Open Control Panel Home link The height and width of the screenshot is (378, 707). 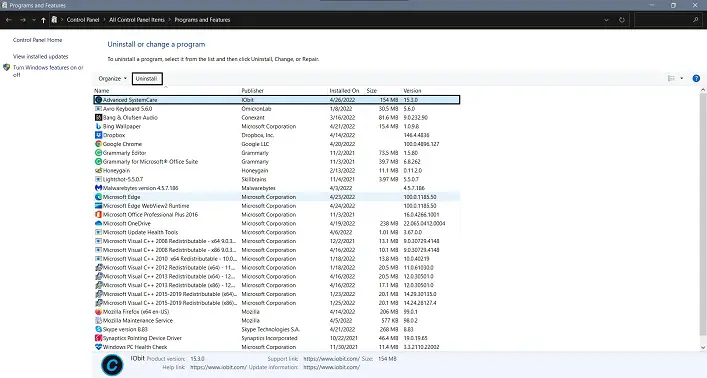point(37,40)
